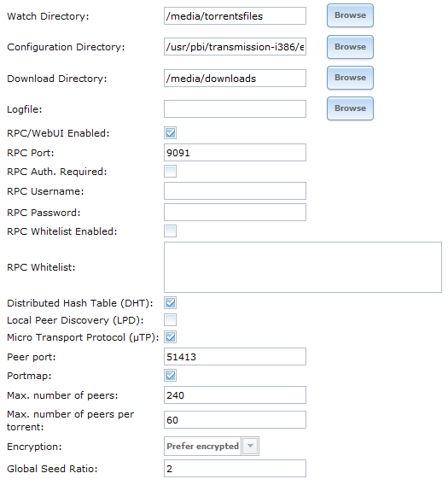Screen dimensions: 448x485
Task: Enable RPC Auth. Required checkbox
Action: coord(170,172)
